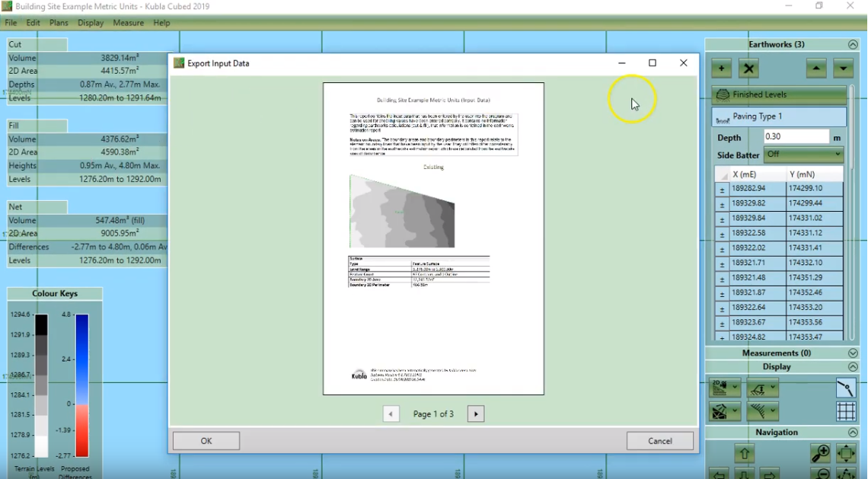
Task: Click the ± button for row 189321.48
Action: coord(722,279)
